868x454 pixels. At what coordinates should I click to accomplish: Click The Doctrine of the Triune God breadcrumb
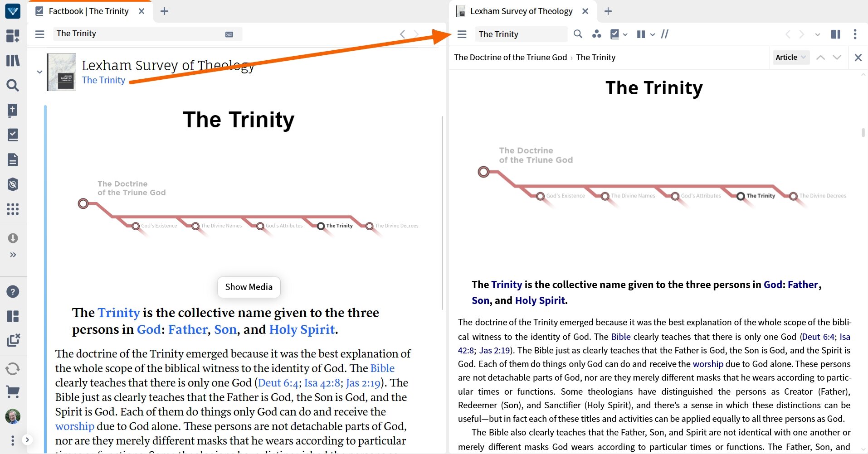tap(510, 58)
